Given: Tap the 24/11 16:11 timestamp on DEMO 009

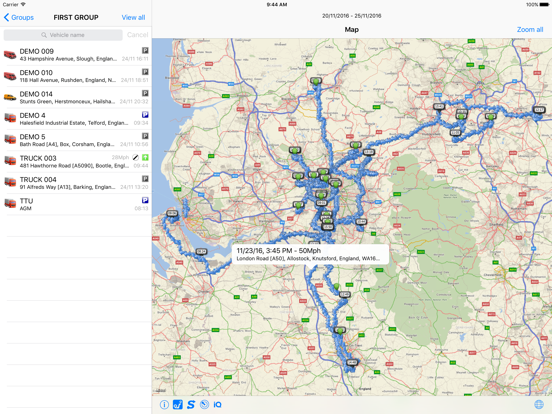Looking at the screenshot, I should pyautogui.click(x=135, y=59).
